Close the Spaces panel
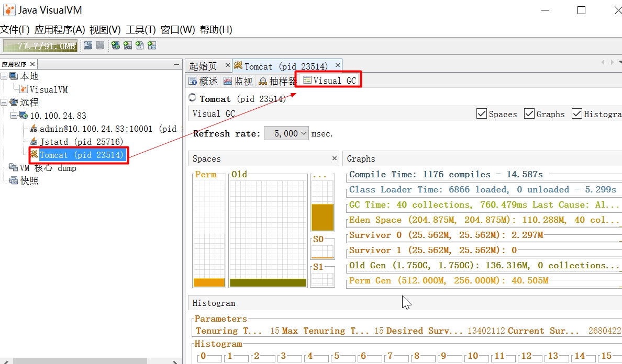Screen dimensions: 622x364 [x=335, y=158]
